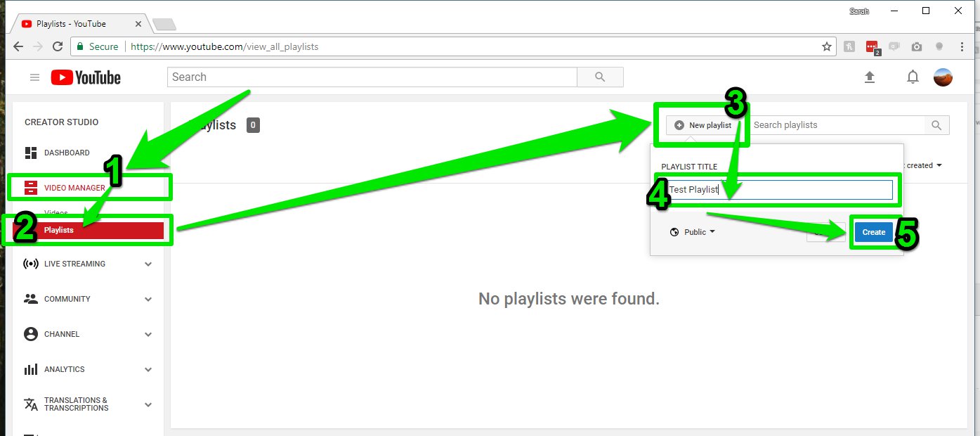Open the red LastPass extension icon

point(873,47)
